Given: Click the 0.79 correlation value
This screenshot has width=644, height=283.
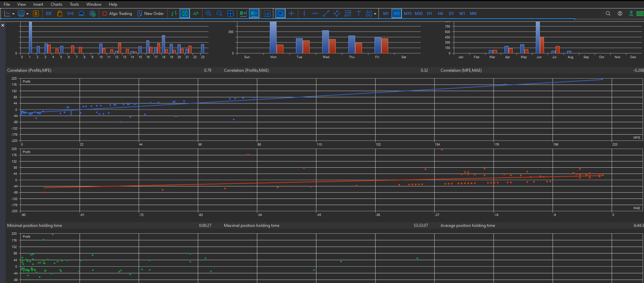Looking at the screenshot, I should coord(208,70).
